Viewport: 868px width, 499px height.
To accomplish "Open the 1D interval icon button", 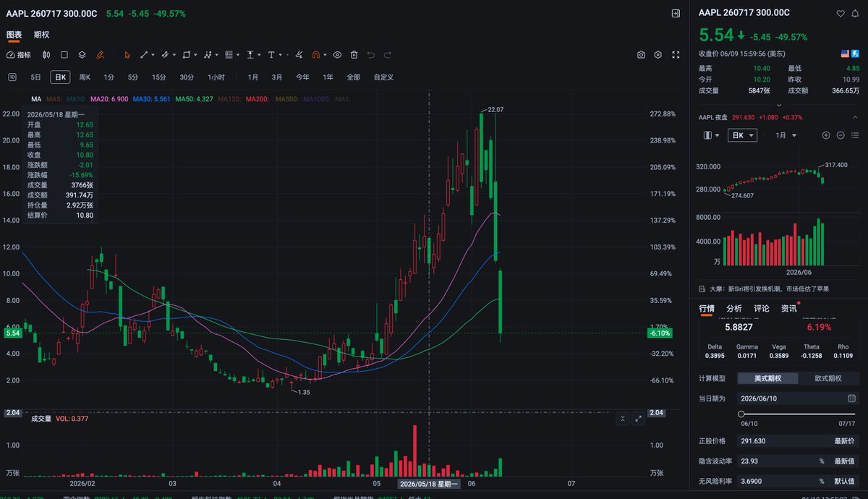I will (12, 77).
